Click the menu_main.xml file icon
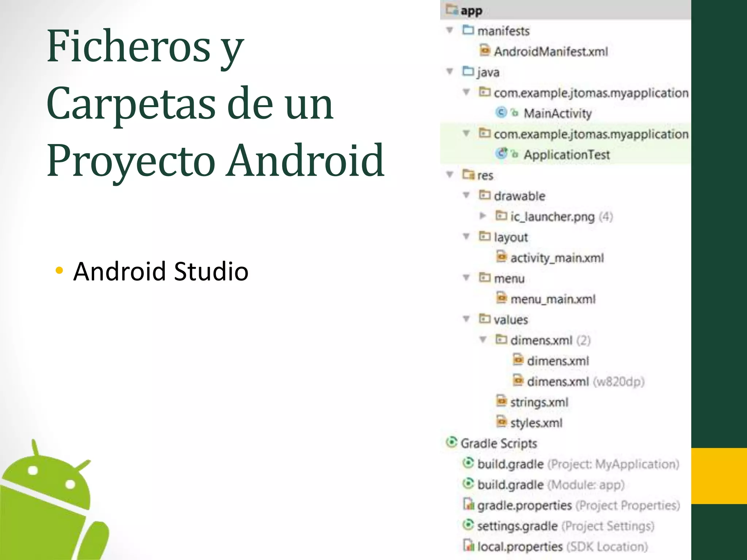The image size is (747, 560). 502,298
